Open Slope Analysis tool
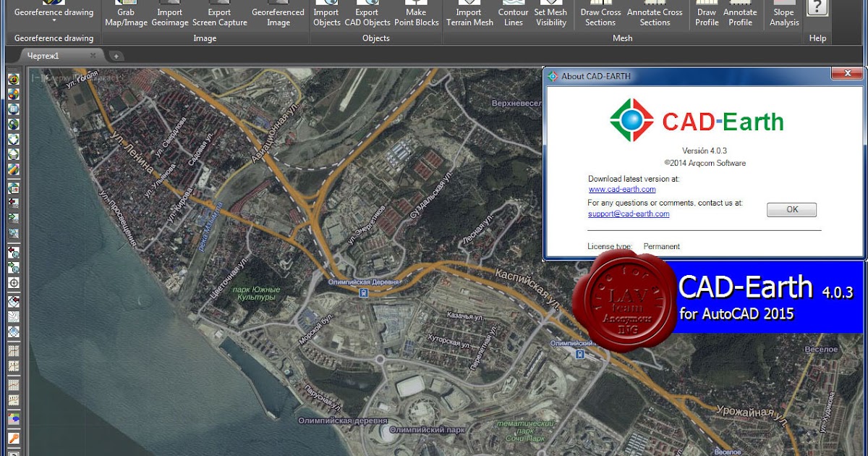The height and width of the screenshot is (456, 868). click(784, 14)
